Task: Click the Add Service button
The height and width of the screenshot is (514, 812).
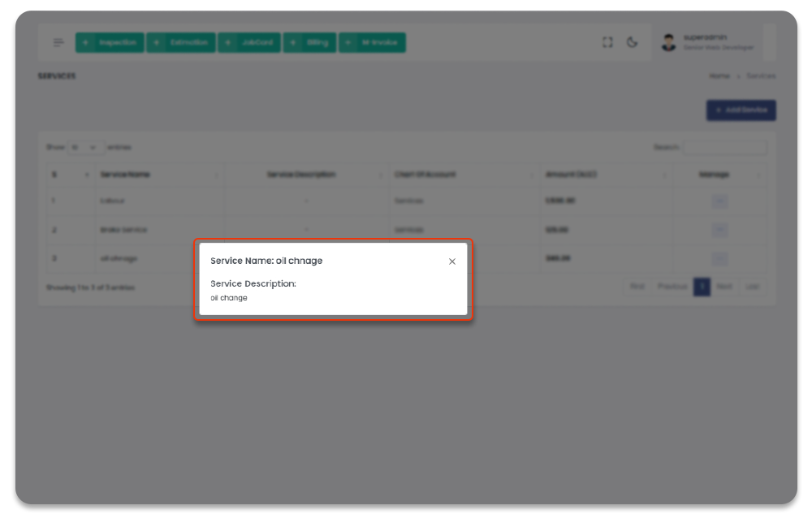Action: 741,110
